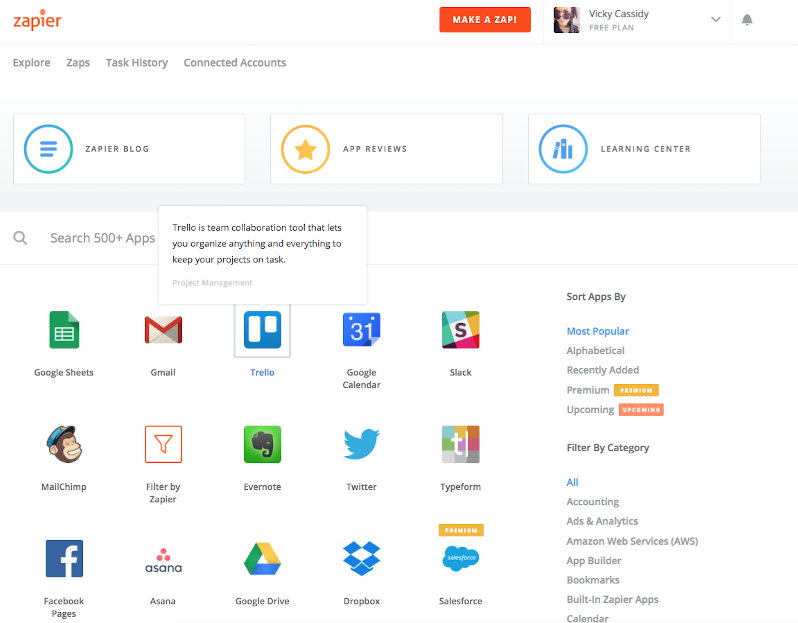Open the Google Calendar app icon

(361, 330)
